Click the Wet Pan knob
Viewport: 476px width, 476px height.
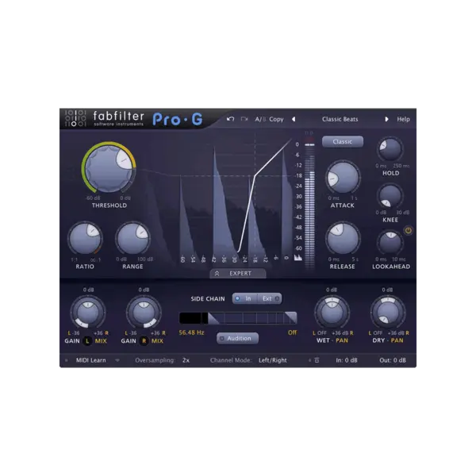[332, 313]
